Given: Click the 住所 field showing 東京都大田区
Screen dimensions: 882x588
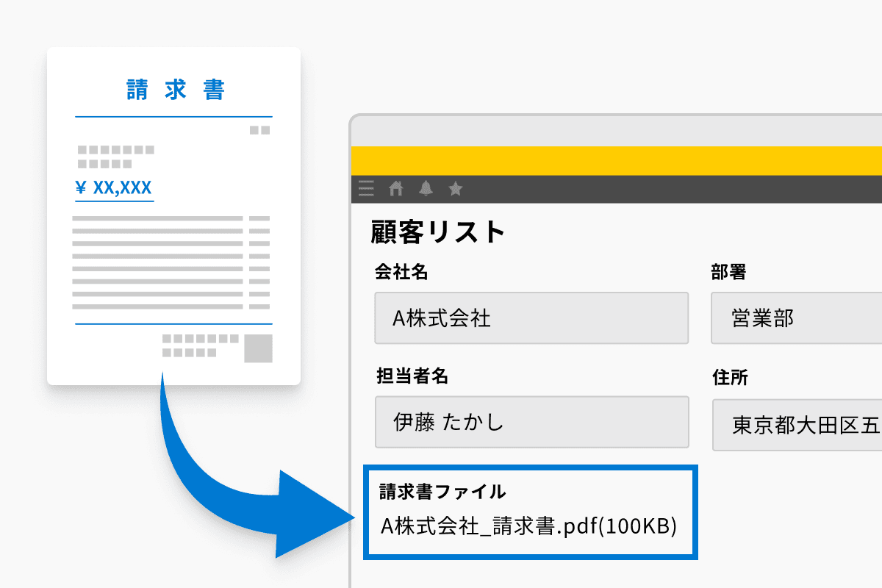Looking at the screenshot, I should pyautogui.click(x=797, y=422).
